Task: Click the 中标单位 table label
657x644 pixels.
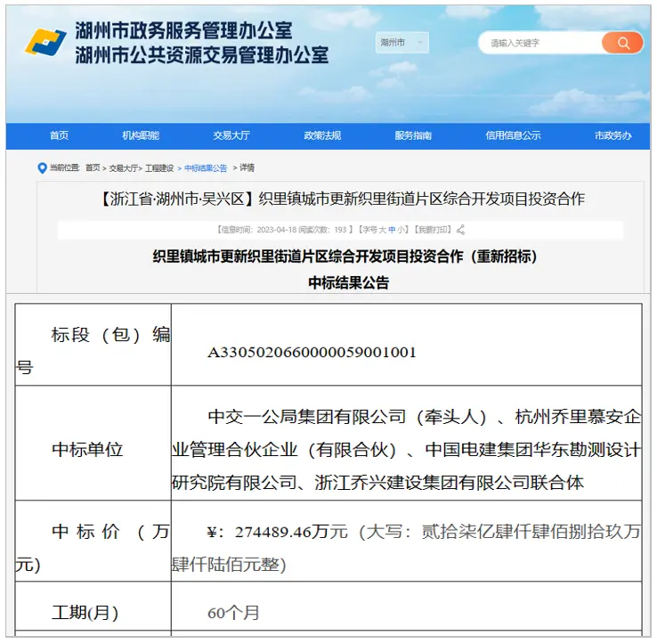Action: tap(87, 450)
